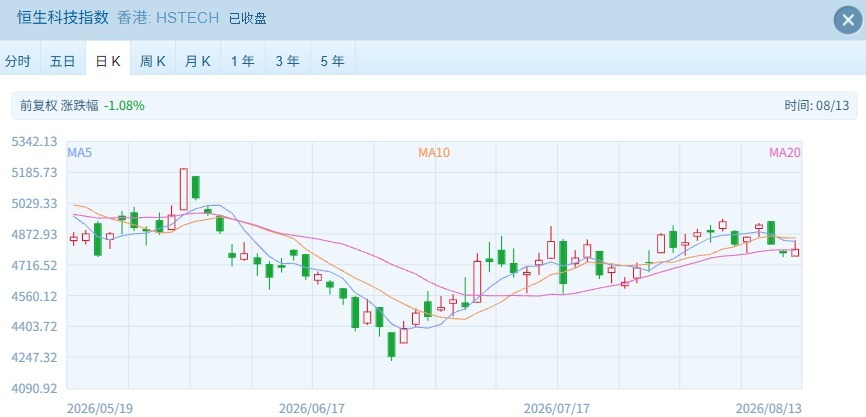Click the tallest red candlestick near 5185
The height and width of the screenshot is (417, 866).
pos(184,189)
